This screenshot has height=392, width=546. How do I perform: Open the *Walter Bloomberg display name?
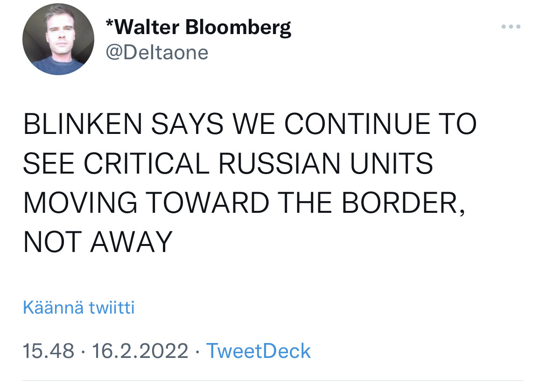point(198,27)
